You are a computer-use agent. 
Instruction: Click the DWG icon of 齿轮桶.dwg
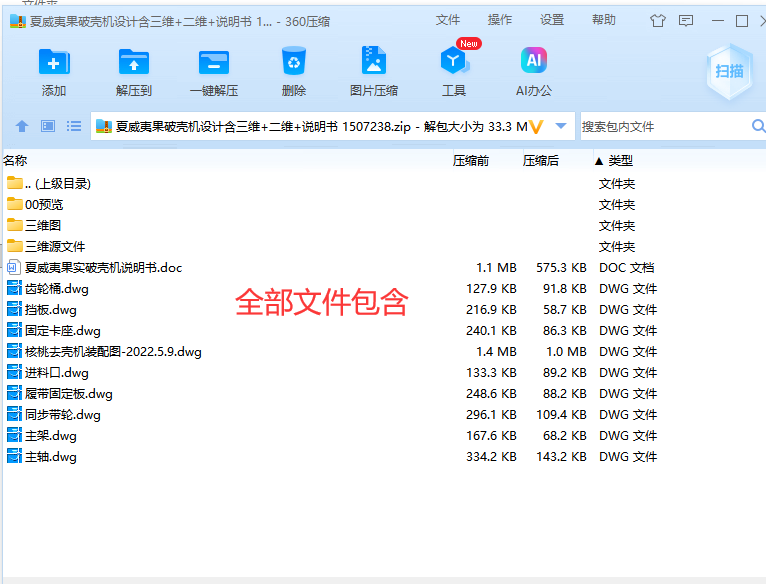[x=15, y=288]
